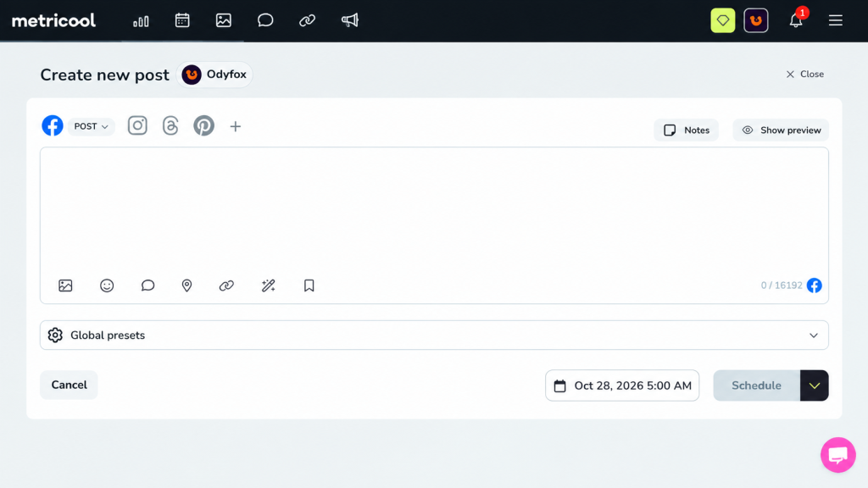
Task: Click the 0 / 16192 character counter
Action: (781, 286)
